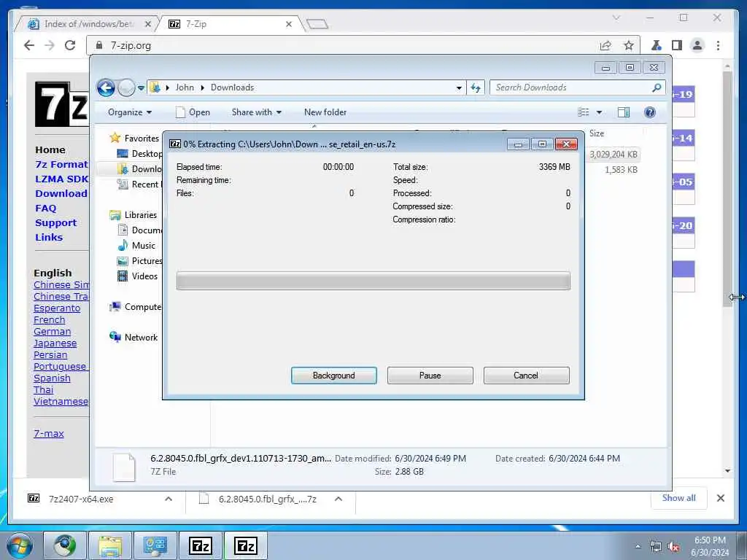Create a New folder
This screenshot has height=560, width=747.
[x=325, y=112]
